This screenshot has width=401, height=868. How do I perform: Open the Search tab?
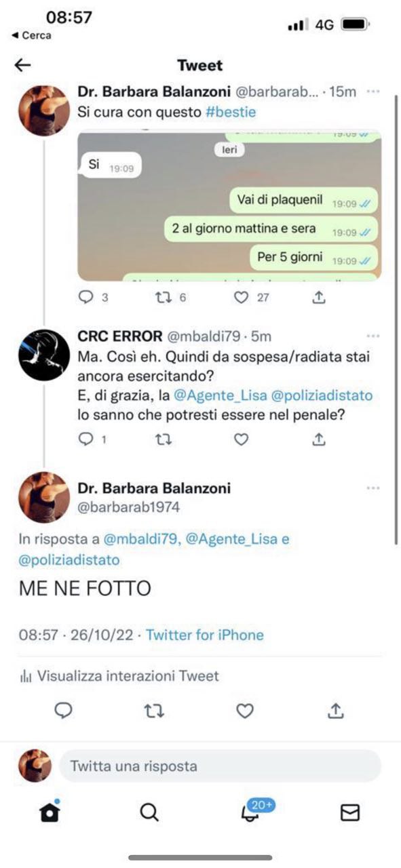pyautogui.click(x=149, y=812)
